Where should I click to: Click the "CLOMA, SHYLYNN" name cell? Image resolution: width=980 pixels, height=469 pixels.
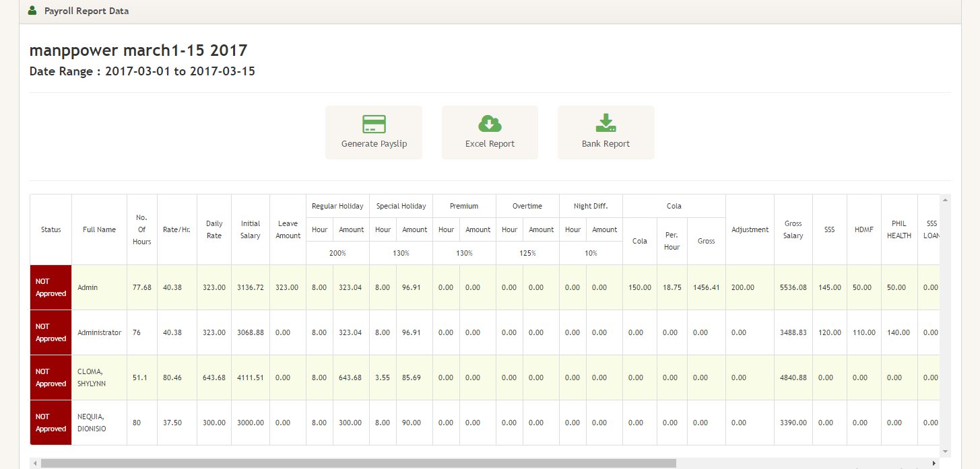pyautogui.click(x=100, y=377)
